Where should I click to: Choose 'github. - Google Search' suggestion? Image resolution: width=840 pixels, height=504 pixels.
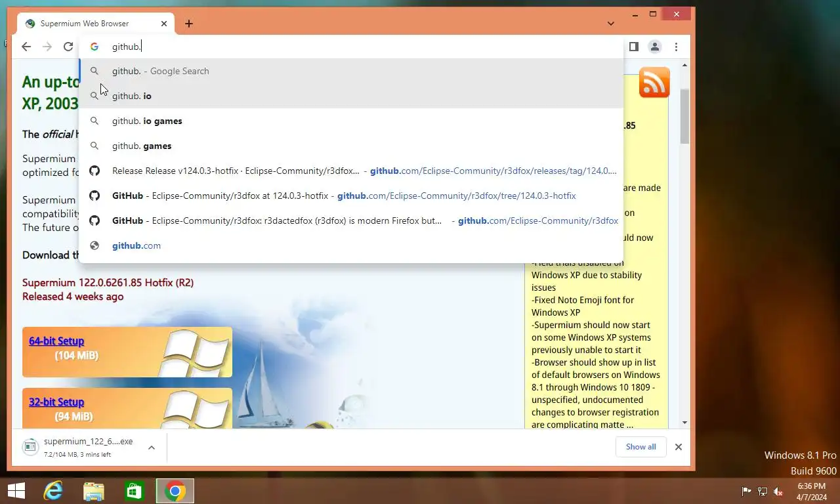coord(351,71)
